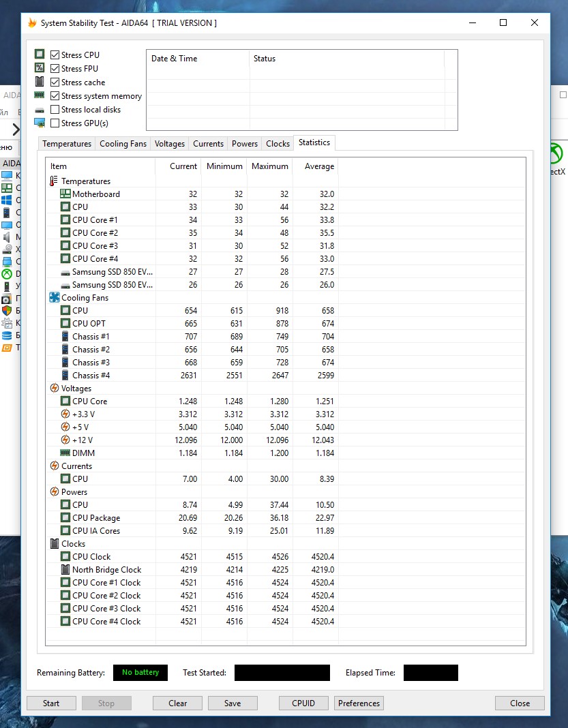Click the Current column header
The width and height of the screenshot is (568, 728).
click(x=178, y=166)
